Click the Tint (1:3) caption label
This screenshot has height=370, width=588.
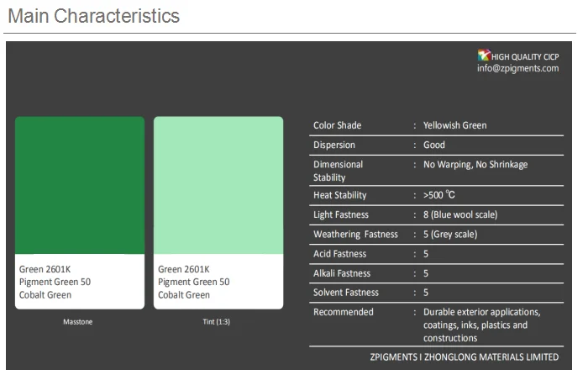click(x=216, y=321)
